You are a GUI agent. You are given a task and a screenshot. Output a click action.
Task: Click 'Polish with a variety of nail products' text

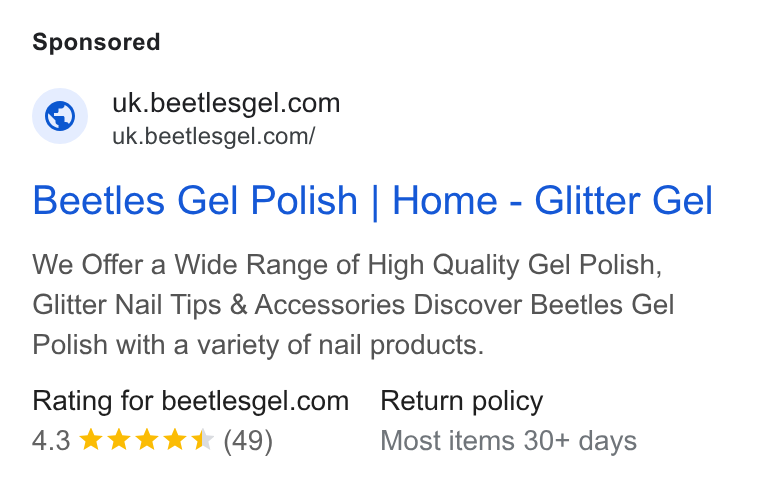[258, 345]
